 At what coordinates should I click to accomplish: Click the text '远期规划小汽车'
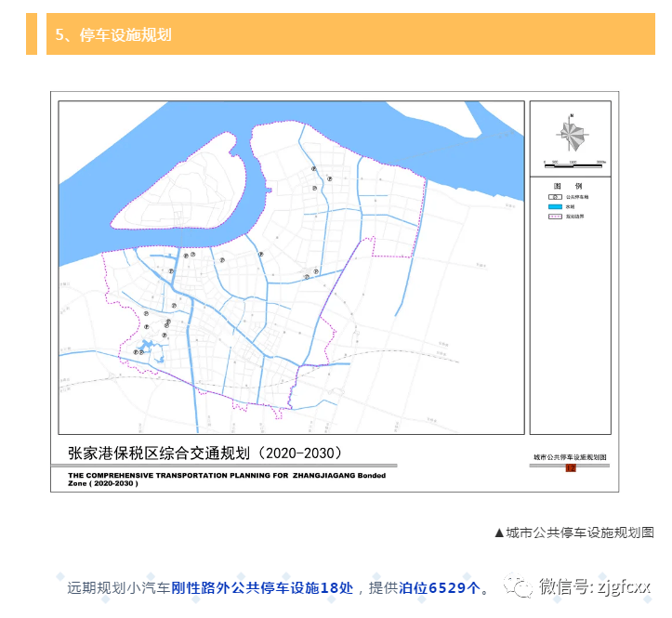click(119, 587)
